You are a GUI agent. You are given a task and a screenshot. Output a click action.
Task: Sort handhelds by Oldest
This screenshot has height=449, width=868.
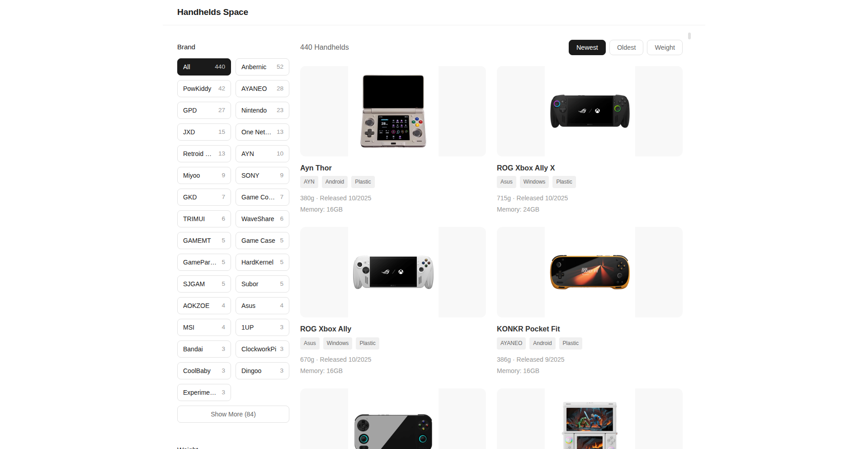point(626,47)
